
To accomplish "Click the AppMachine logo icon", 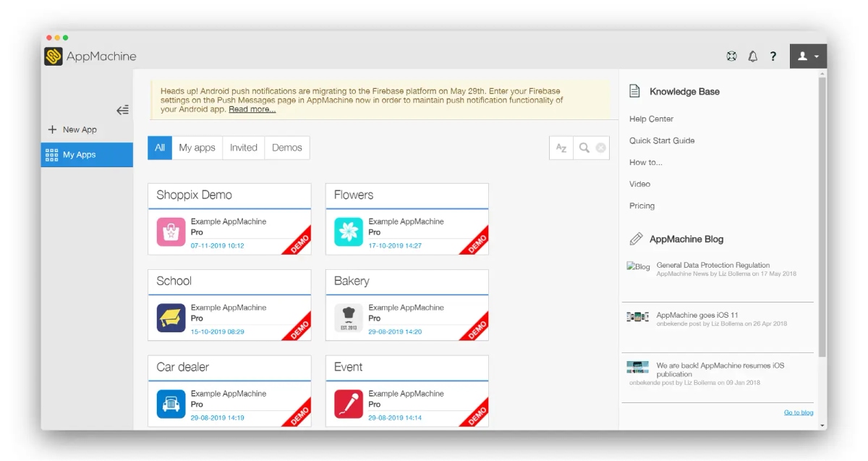I will click(54, 56).
